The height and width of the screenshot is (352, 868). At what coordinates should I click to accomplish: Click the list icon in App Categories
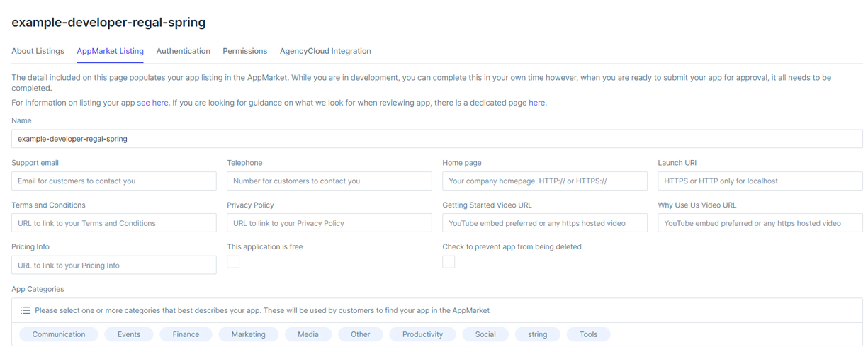[x=26, y=310]
